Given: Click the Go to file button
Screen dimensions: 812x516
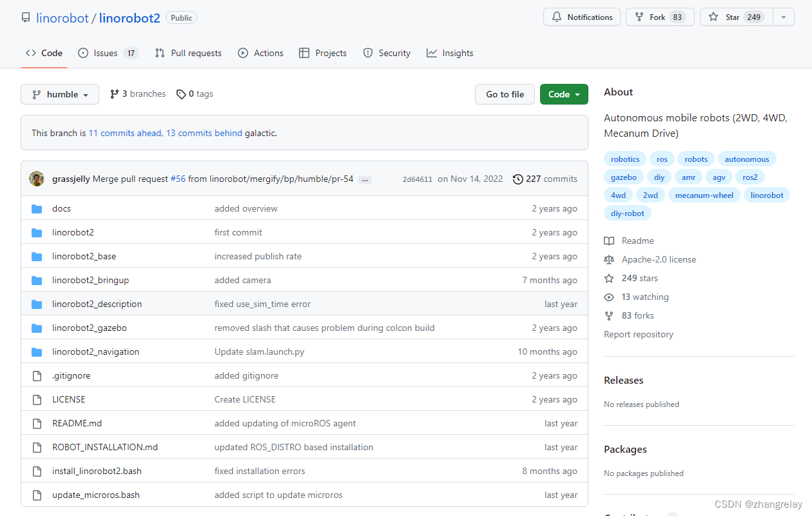Looking at the screenshot, I should pyautogui.click(x=505, y=94).
